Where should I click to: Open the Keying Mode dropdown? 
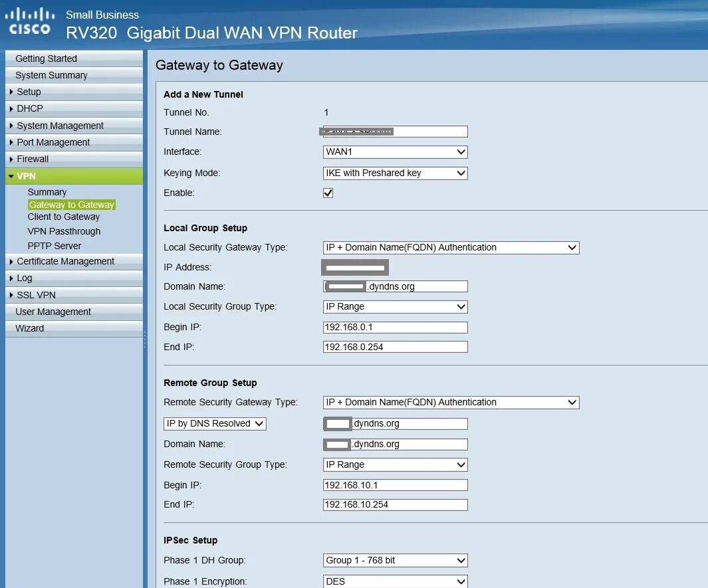[x=395, y=173]
